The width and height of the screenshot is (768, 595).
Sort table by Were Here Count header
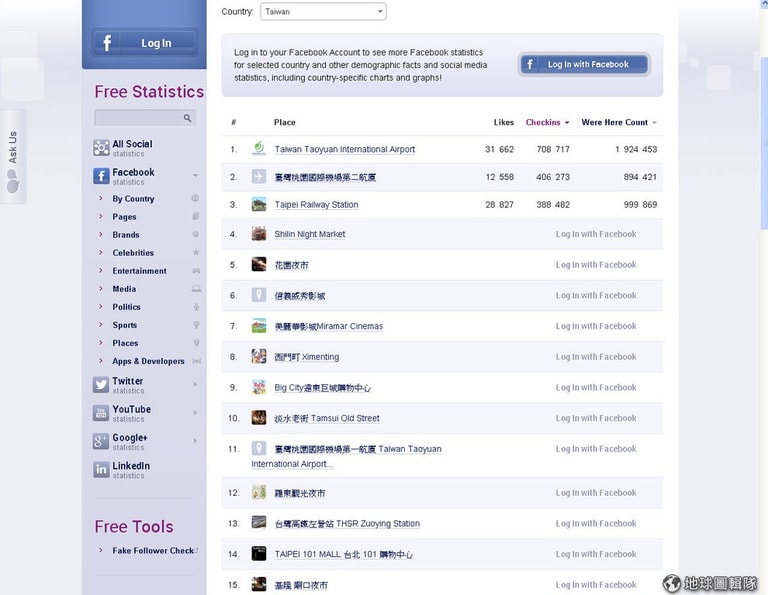tap(619, 122)
